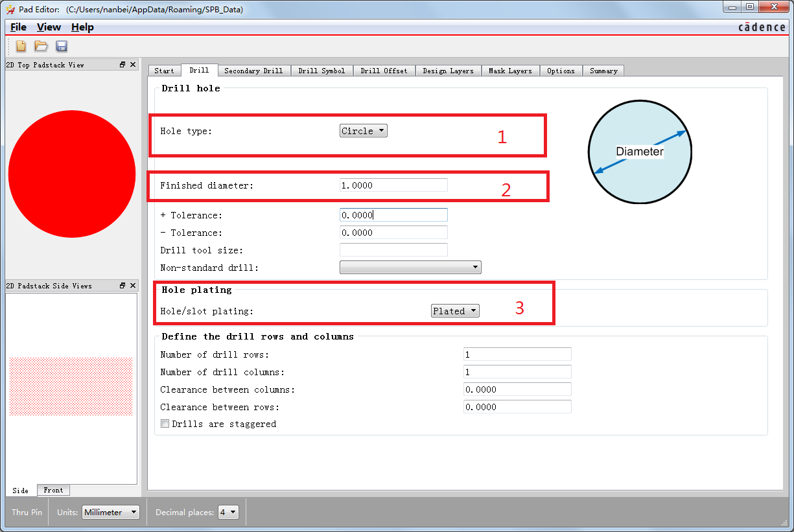The width and height of the screenshot is (794, 532).
Task: Open the Decimal places dropdown
Action: click(x=229, y=513)
